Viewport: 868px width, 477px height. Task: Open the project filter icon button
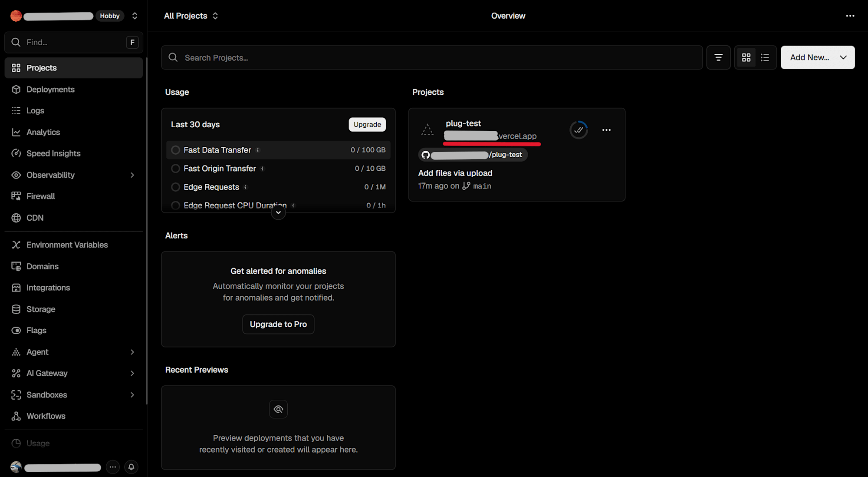pos(718,57)
